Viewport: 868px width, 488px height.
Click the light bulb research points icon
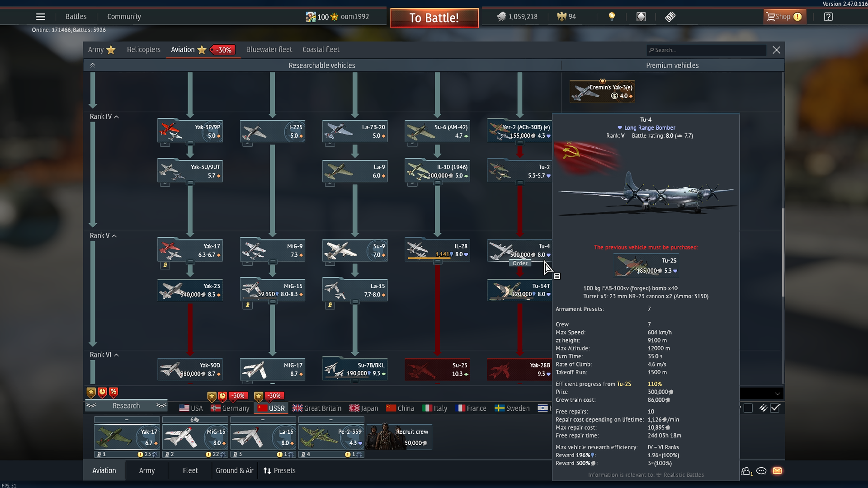[x=613, y=16]
